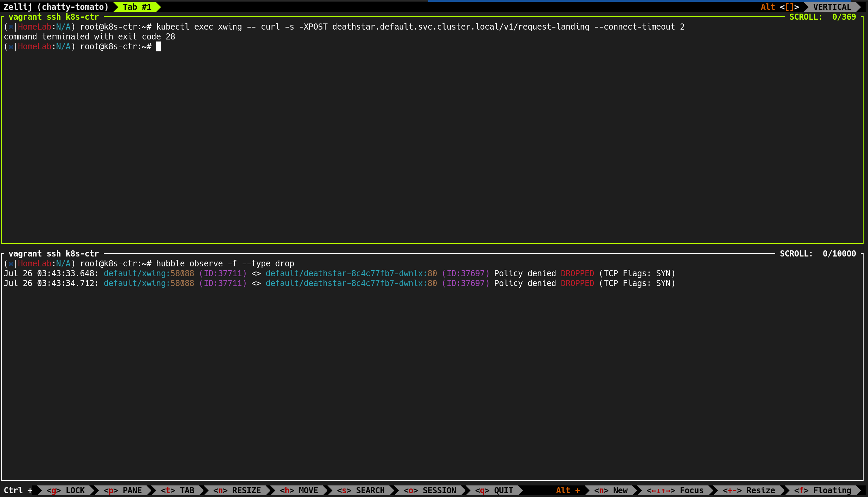
Task: Click the VERTICAL layout indicator
Action: [x=832, y=7]
